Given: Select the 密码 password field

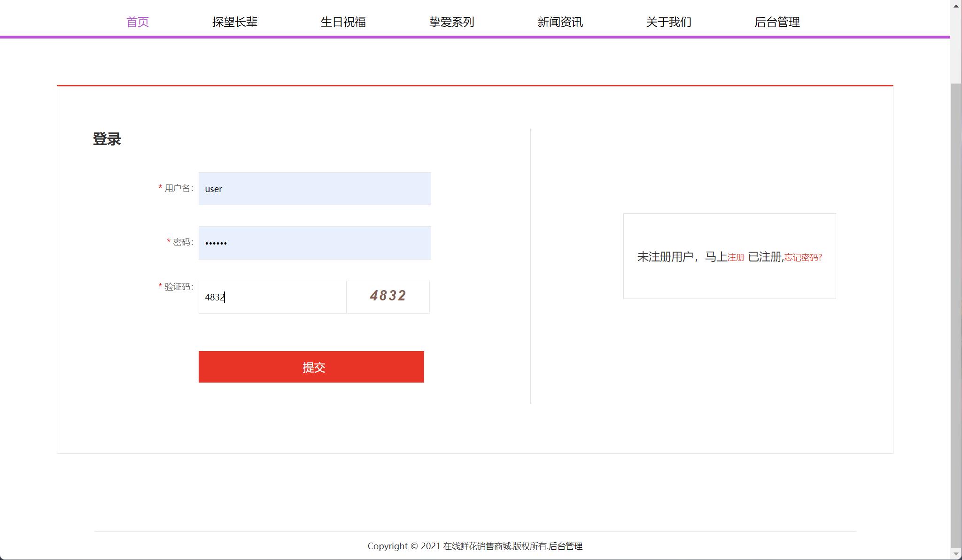Looking at the screenshot, I should pyautogui.click(x=314, y=243).
